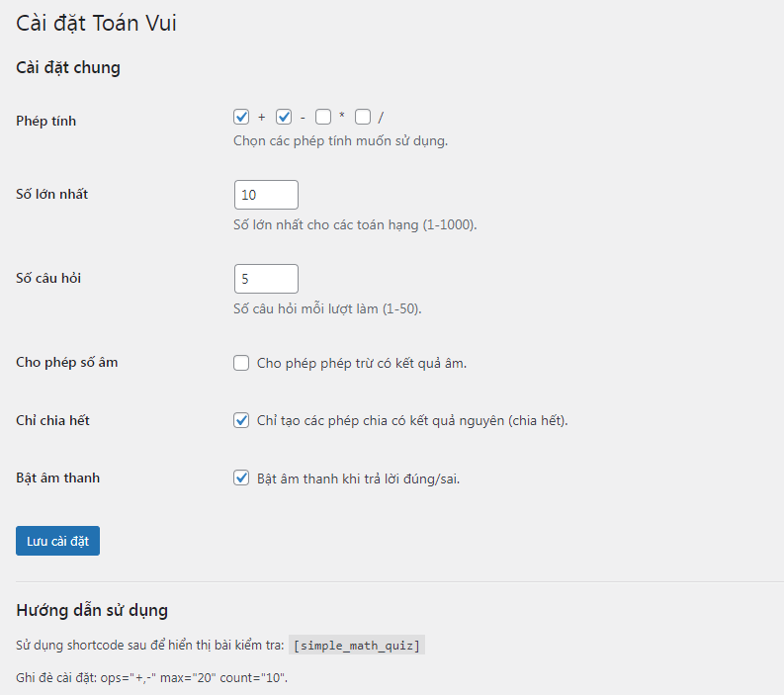Disable the Bật âm thanh checkbox
The height and width of the screenshot is (695, 784).
click(241, 478)
